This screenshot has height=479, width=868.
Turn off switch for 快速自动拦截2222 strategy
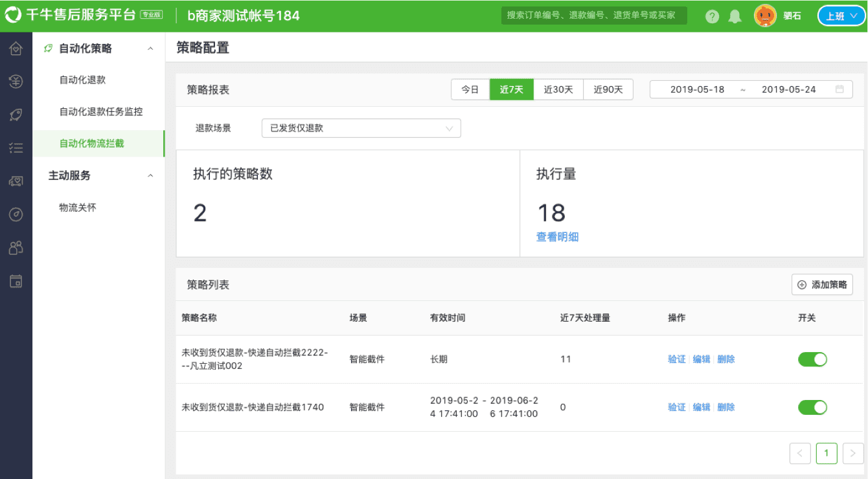click(812, 359)
